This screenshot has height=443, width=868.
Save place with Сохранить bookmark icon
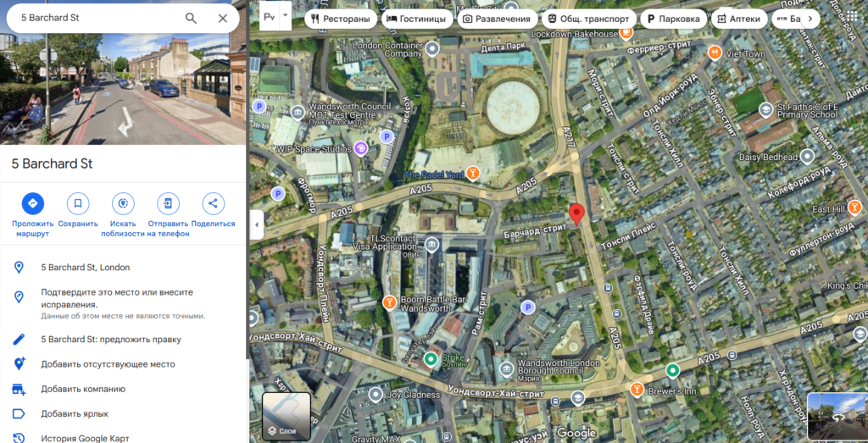(x=78, y=203)
